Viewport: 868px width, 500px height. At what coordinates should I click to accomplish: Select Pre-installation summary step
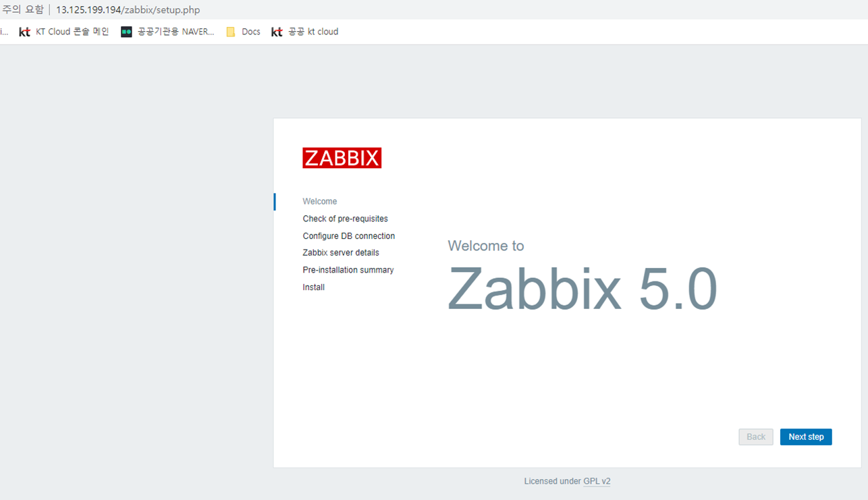(348, 270)
